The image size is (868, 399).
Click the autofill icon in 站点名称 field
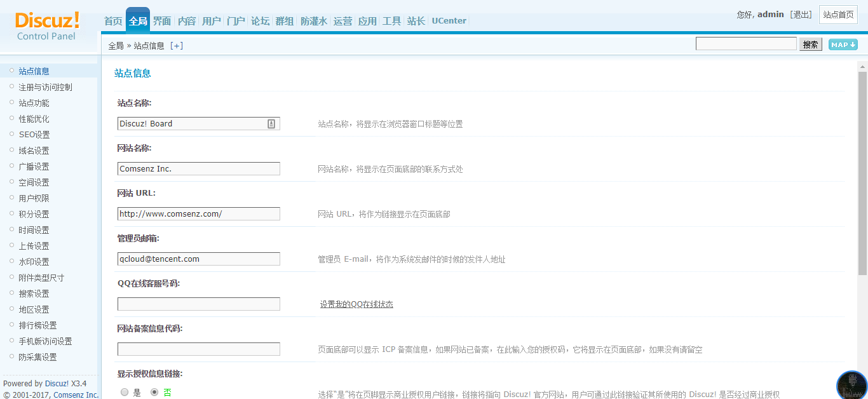click(271, 124)
